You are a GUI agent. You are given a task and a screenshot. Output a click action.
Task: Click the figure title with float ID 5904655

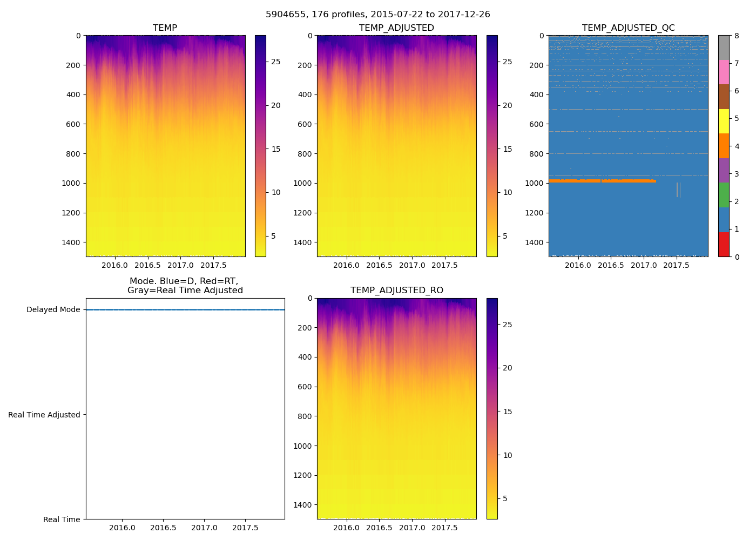(x=377, y=15)
